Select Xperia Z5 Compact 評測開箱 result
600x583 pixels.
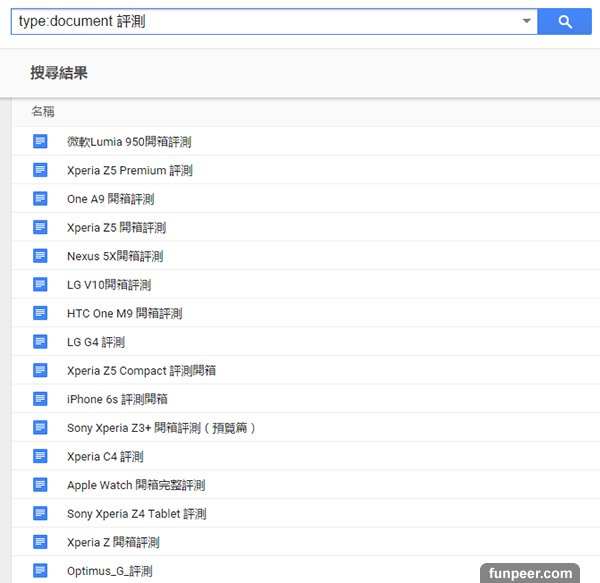coord(141,371)
